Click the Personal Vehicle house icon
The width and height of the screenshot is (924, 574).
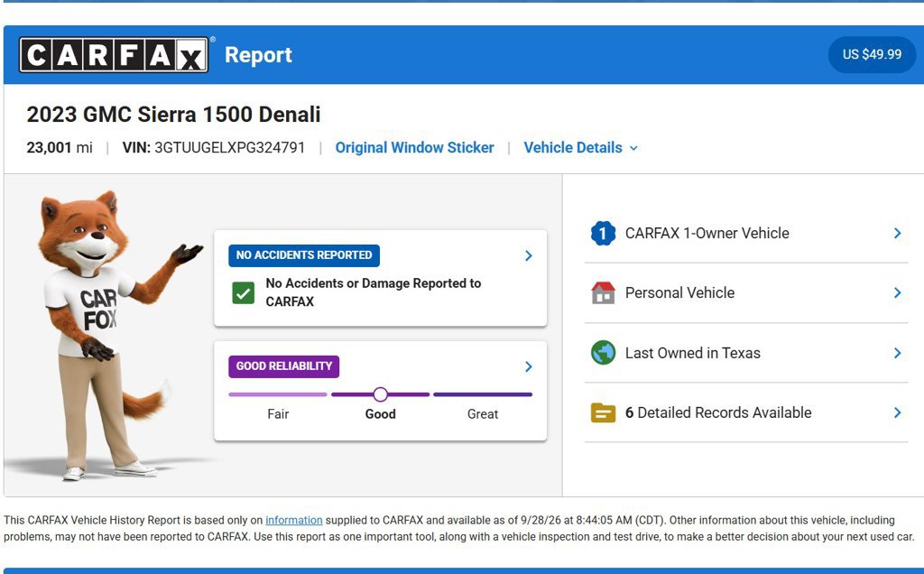click(x=603, y=293)
